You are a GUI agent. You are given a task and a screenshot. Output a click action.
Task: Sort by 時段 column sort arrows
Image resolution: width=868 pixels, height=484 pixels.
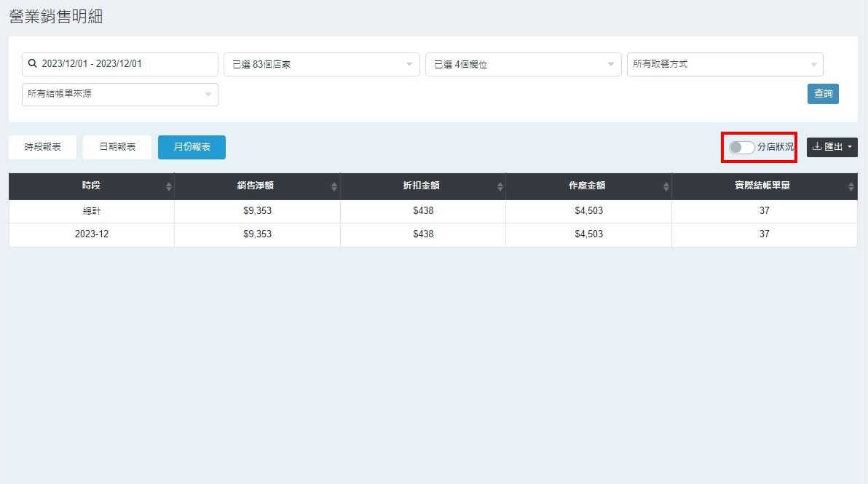169,187
